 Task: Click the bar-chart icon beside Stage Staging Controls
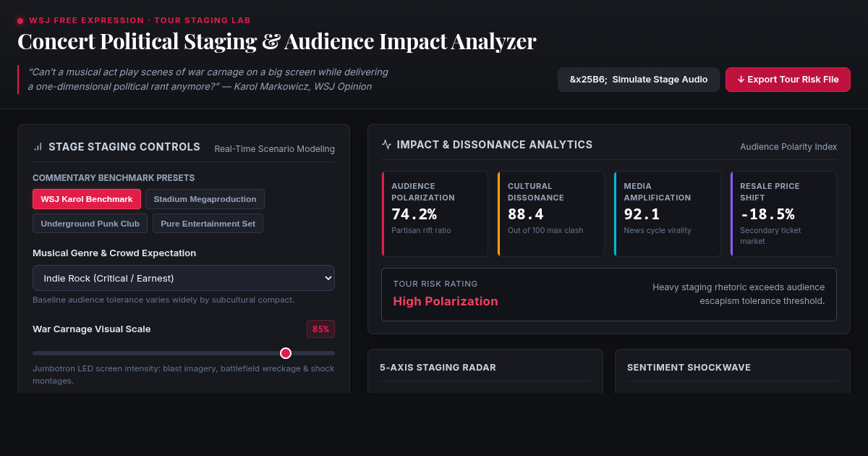tap(38, 147)
